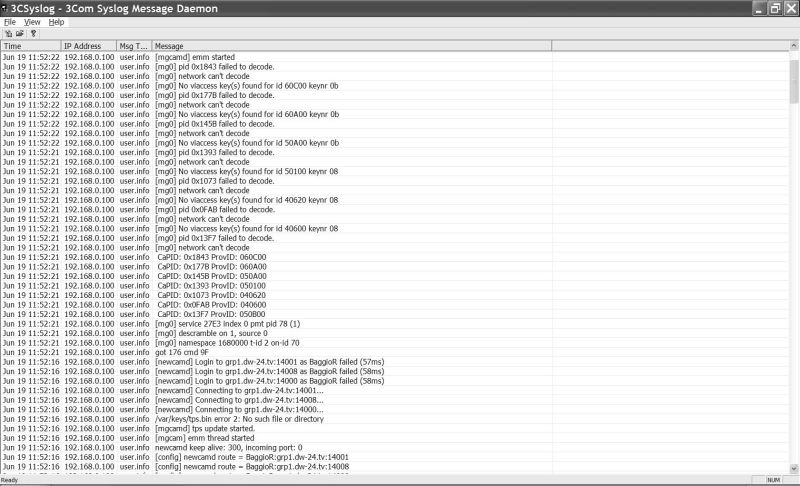The height and width of the screenshot is (486, 800).
Task: Click the Message column header
Action: pos(352,46)
